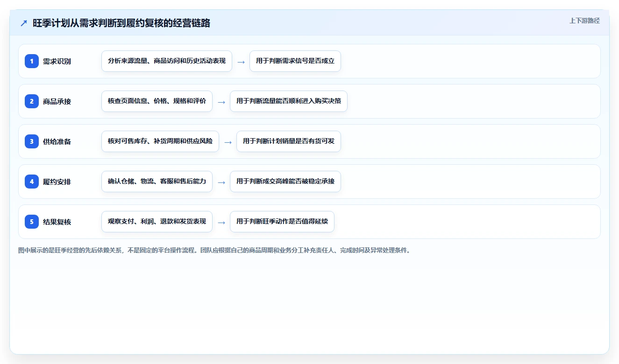Select step number 5 badge

[x=32, y=222]
